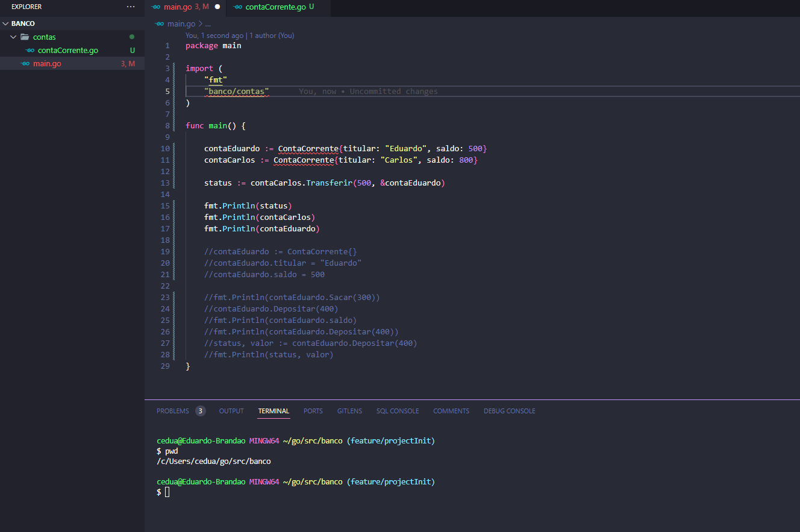This screenshot has height=532, width=800.
Task: Open the DEBUG CONSOLE panel tab
Action: [509, 411]
